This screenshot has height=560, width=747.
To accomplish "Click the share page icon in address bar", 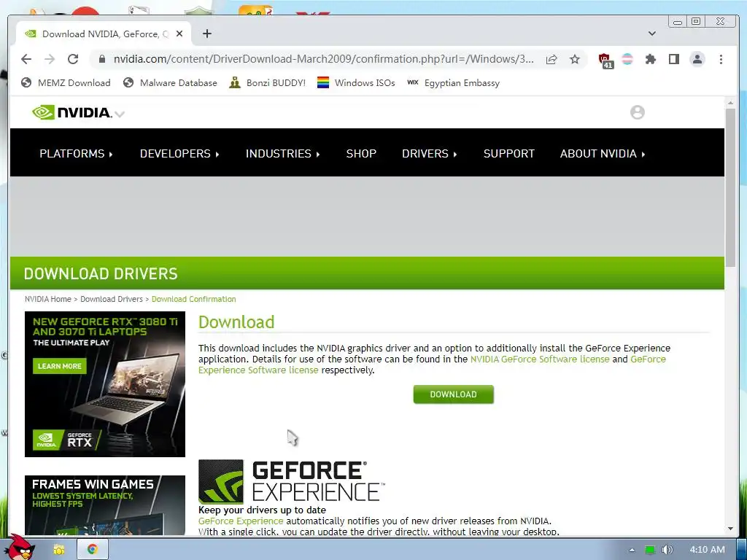I will [x=551, y=59].
